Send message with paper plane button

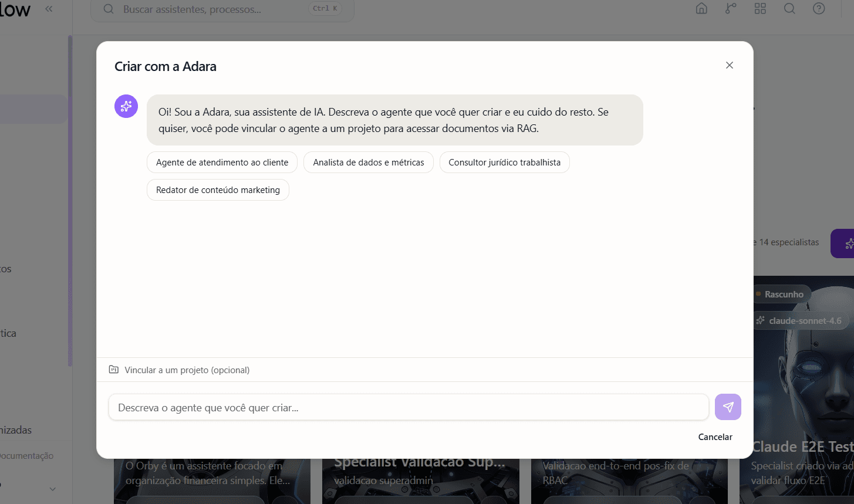pyautogui.click(x=728, y=407)
